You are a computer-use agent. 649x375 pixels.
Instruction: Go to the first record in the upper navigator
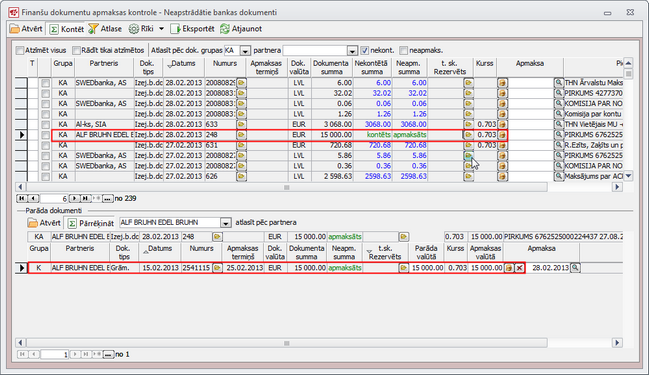tap(22, 199)
